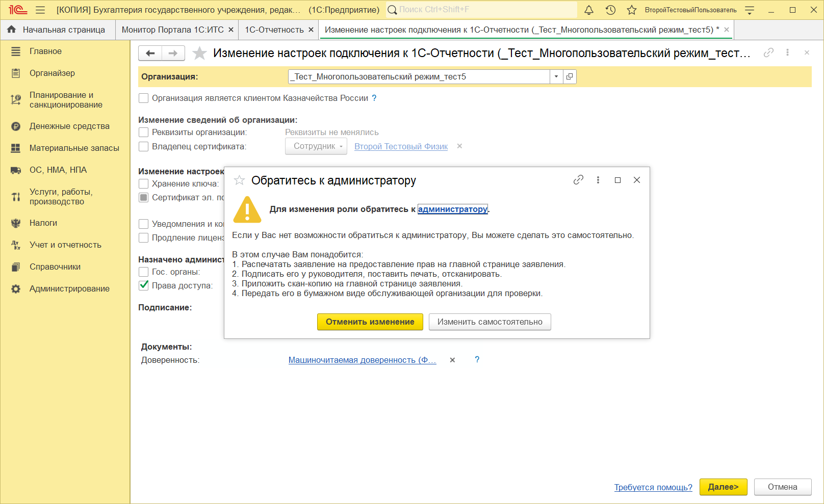Close the administrator dialog
The height and width of the screenshot is (504, 824).
point(637,180)
